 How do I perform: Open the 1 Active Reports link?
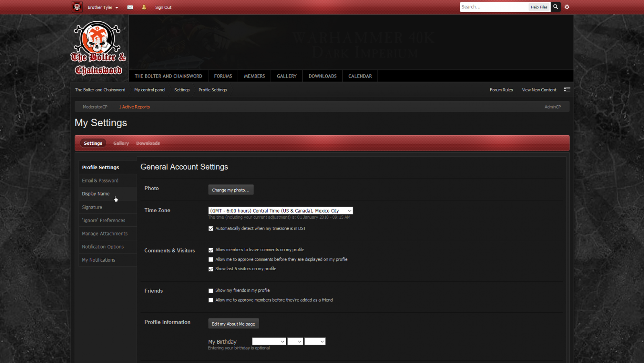(x=134, y=107)
